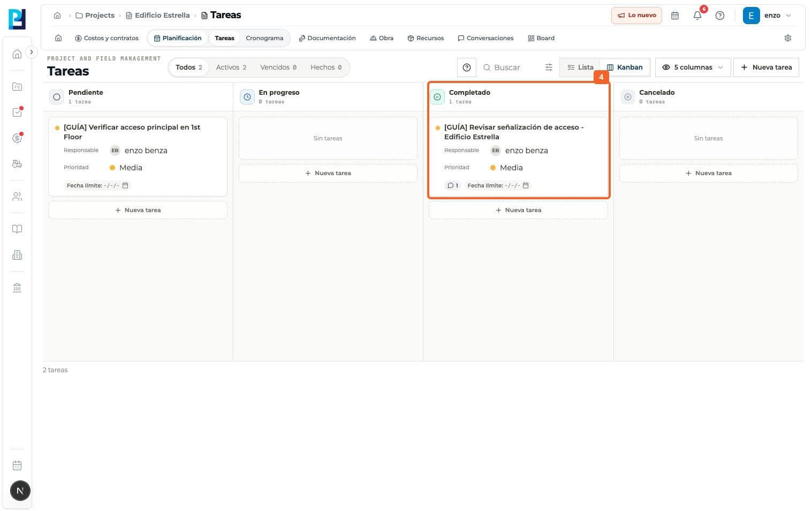Go to Costos y contratos tab

point(107,38)
